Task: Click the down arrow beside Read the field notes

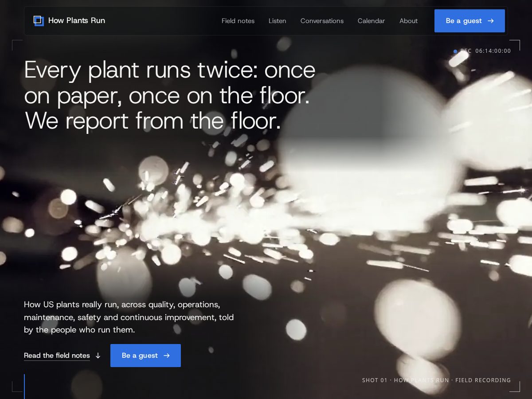Action: 98,356
